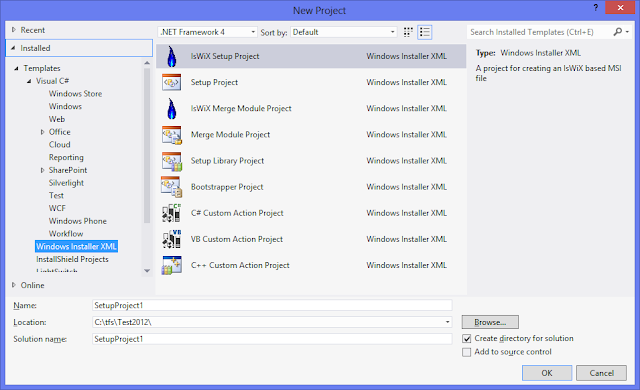Select the Merge Module Project name
Image resolution: width=640 pixels, height=390 pixels.
(230, 135)
